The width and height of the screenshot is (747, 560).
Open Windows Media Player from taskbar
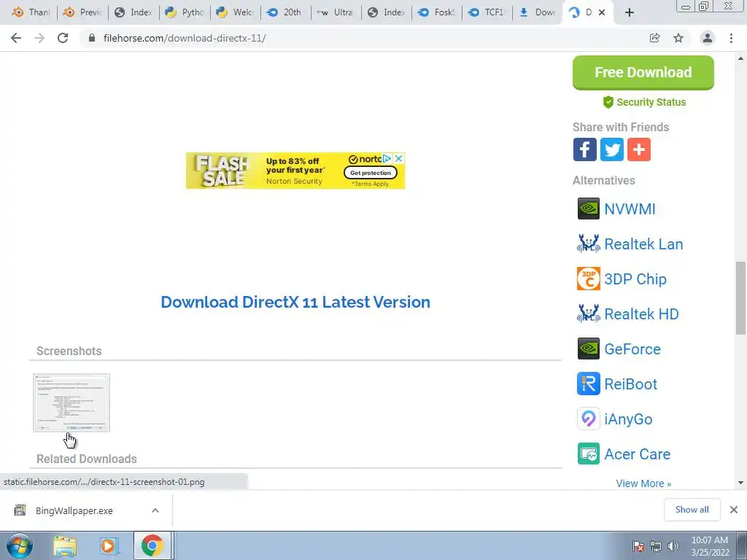(109, 546)
